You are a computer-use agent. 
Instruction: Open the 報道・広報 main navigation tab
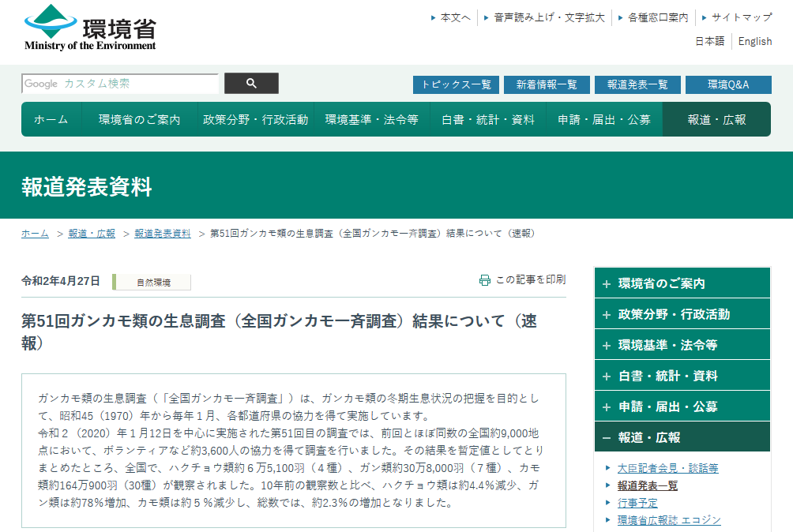(x=716, y=119)
